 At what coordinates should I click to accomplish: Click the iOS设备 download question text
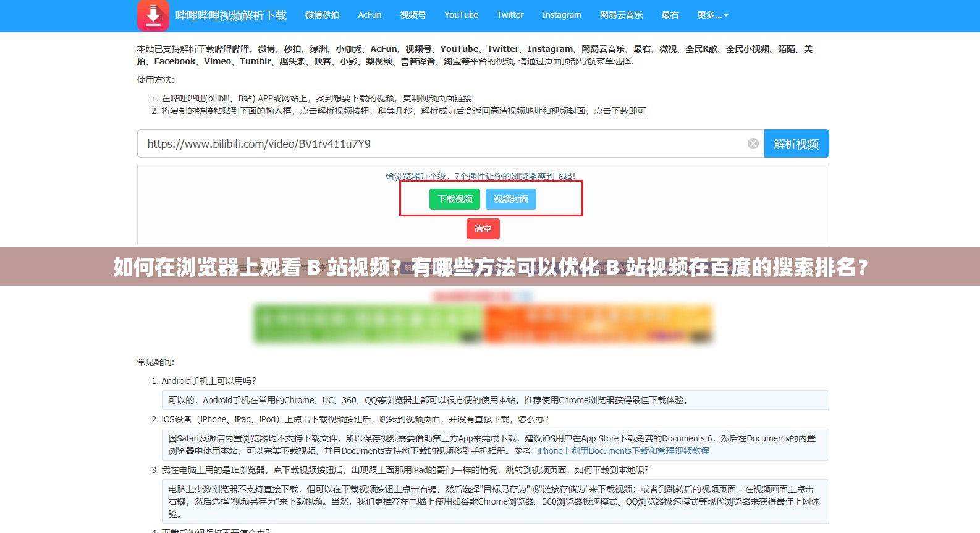[x=355, y=419]
